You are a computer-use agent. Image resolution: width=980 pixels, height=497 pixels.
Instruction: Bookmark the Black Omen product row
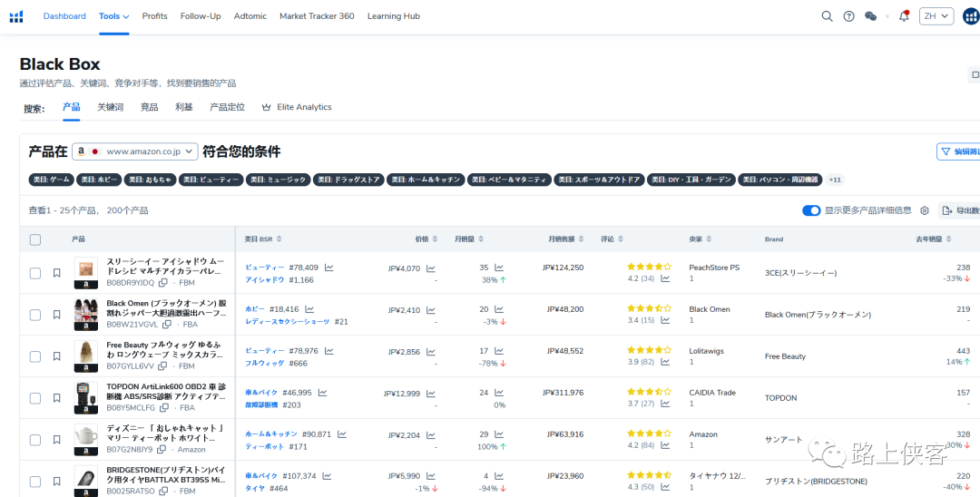56,315
